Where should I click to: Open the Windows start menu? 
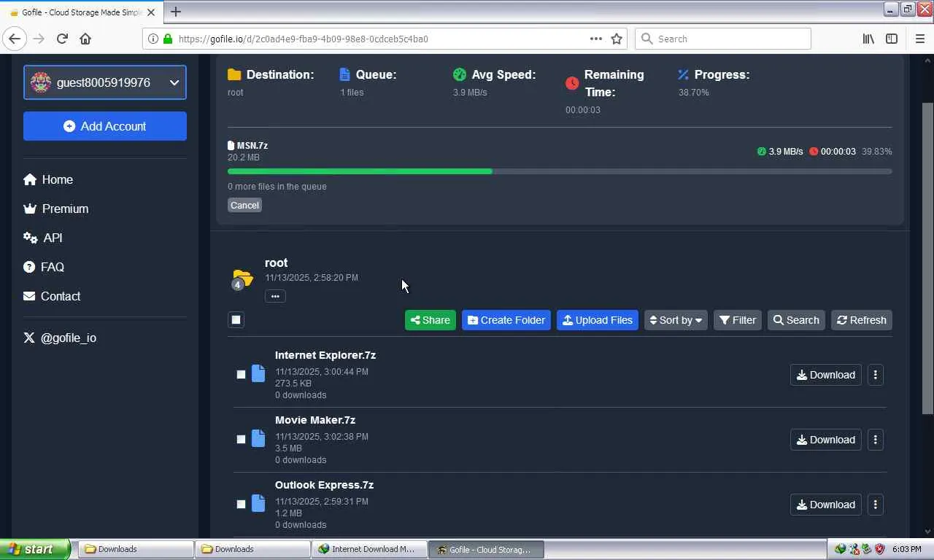click(35, 549)
